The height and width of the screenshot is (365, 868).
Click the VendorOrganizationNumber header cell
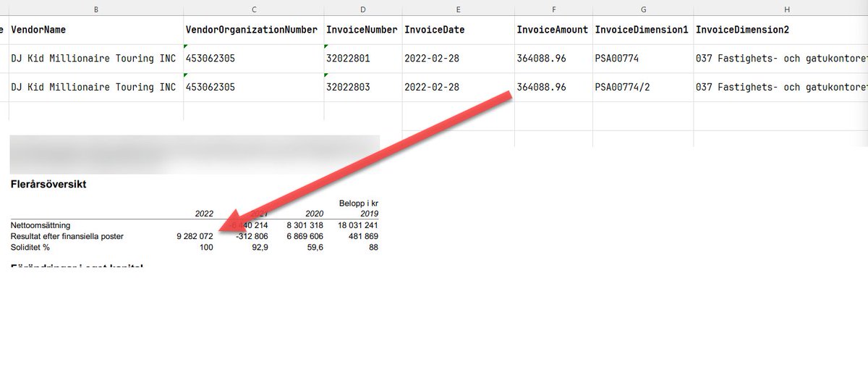click(254, 30)
